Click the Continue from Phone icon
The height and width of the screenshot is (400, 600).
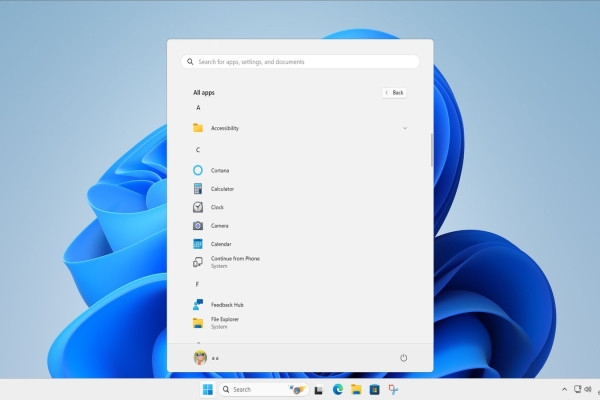click(198, 262)
